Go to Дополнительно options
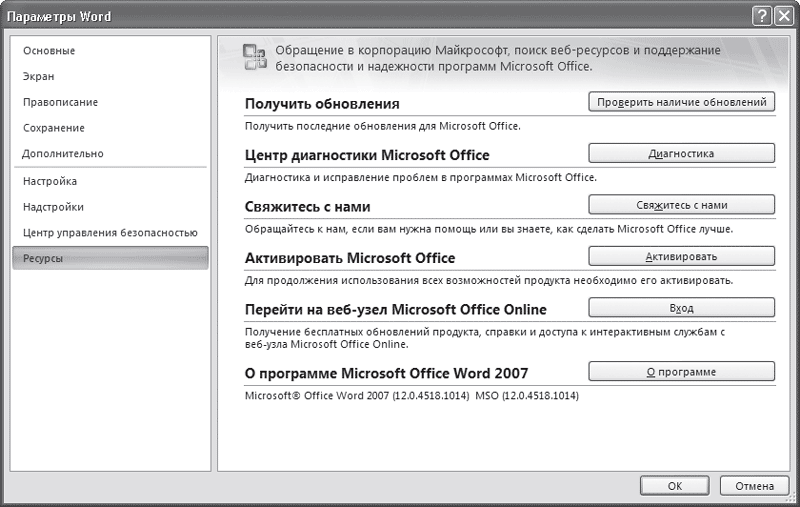This screenshot has width=800, height=507. (63, 154)
